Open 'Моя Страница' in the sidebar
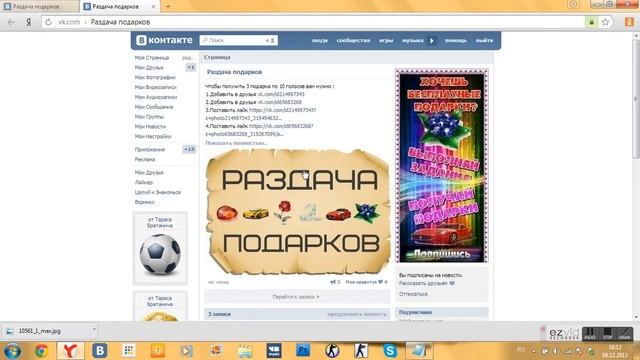 152,58
